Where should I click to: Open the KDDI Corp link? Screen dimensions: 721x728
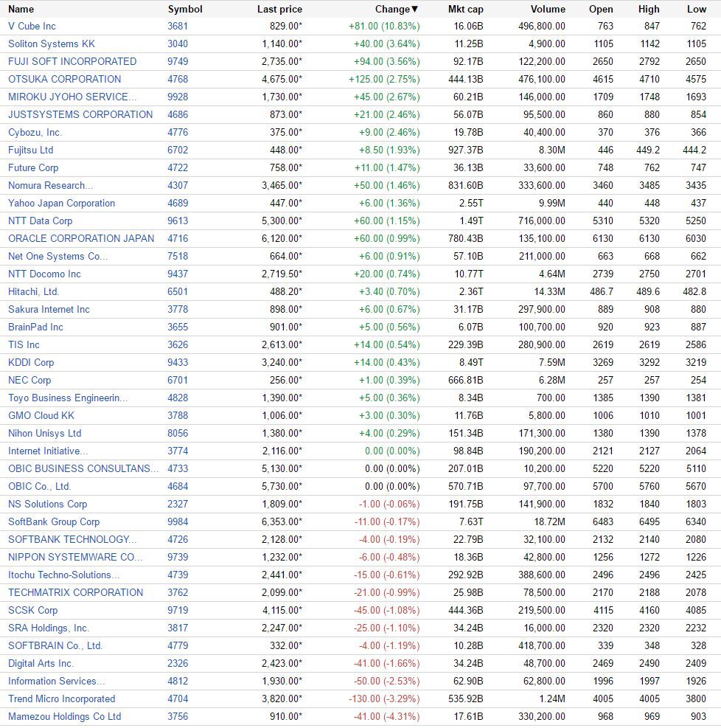[x=31, y=362]
